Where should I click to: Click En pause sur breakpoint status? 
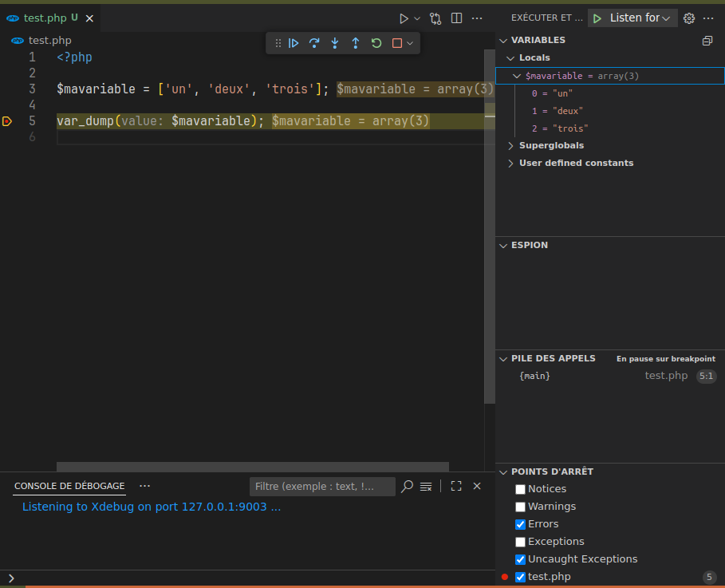pyautogui.click(x=665, y=359)
